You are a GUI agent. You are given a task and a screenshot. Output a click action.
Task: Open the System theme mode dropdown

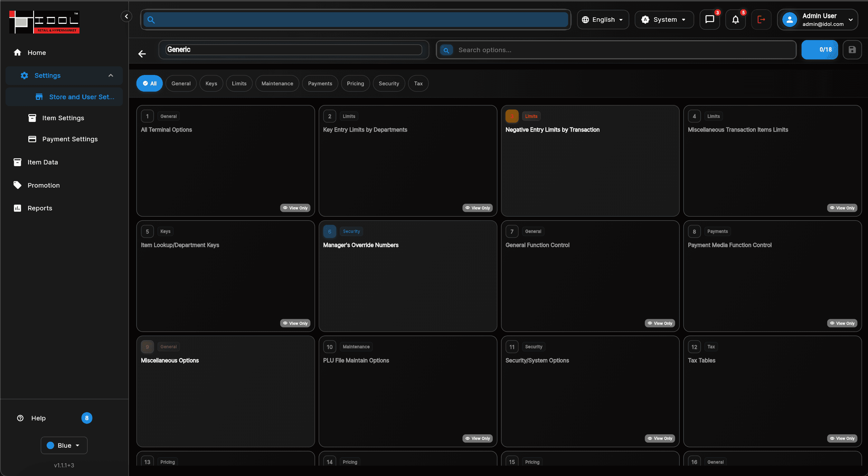(664, 20)
